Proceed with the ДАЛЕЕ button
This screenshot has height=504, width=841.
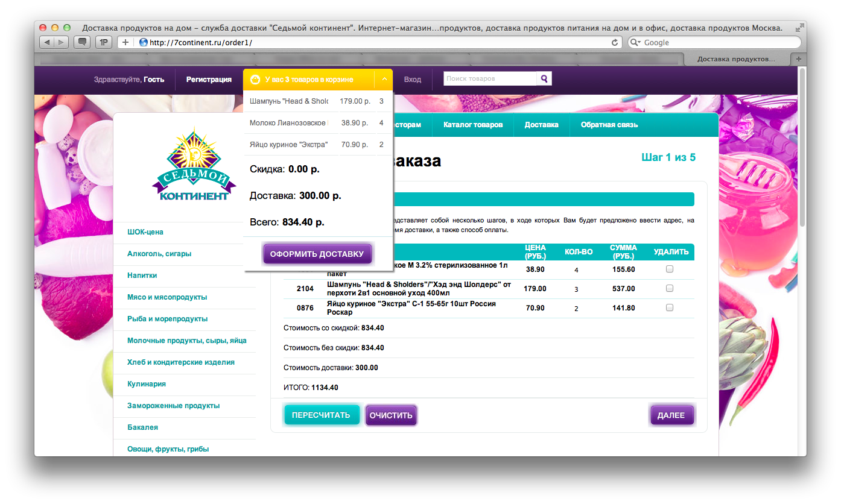tap(671, 415)
